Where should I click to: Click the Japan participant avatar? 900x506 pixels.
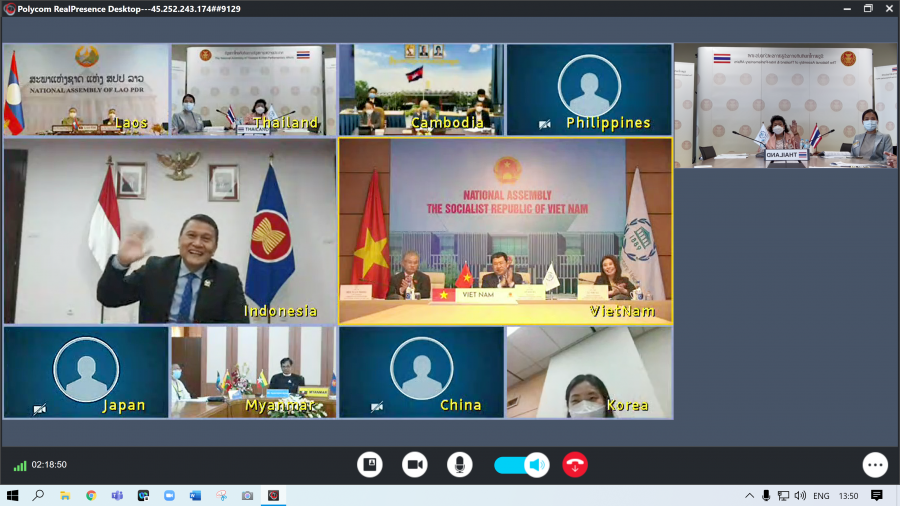(86, 368)
